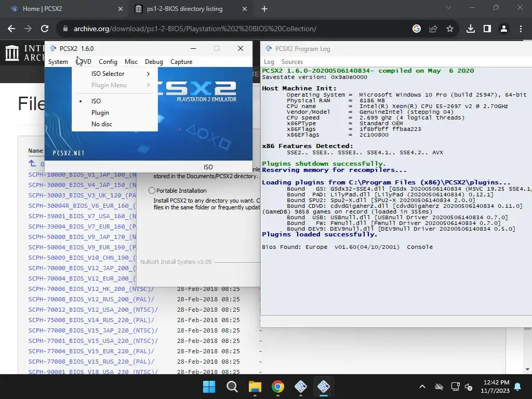Open Chrome three-dot menu
532x399 pixels.
[521, 29]
